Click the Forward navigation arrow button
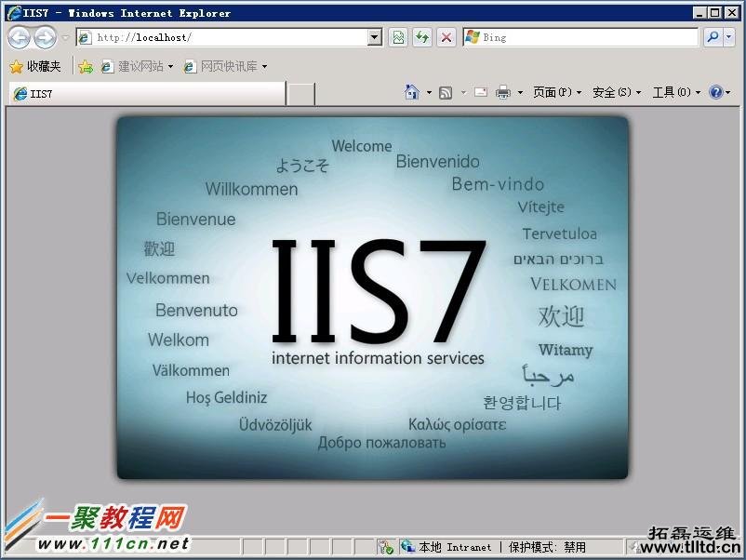 pos(45,37)
